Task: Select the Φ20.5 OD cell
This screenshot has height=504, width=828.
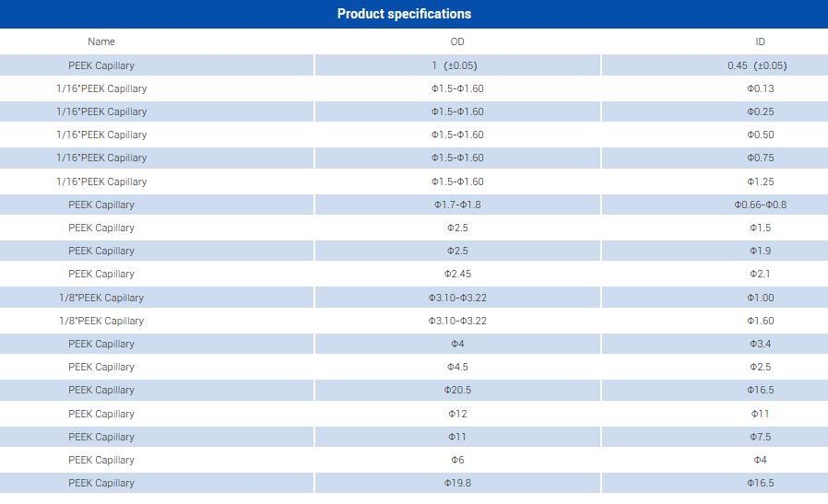Action: click(457, 390)
